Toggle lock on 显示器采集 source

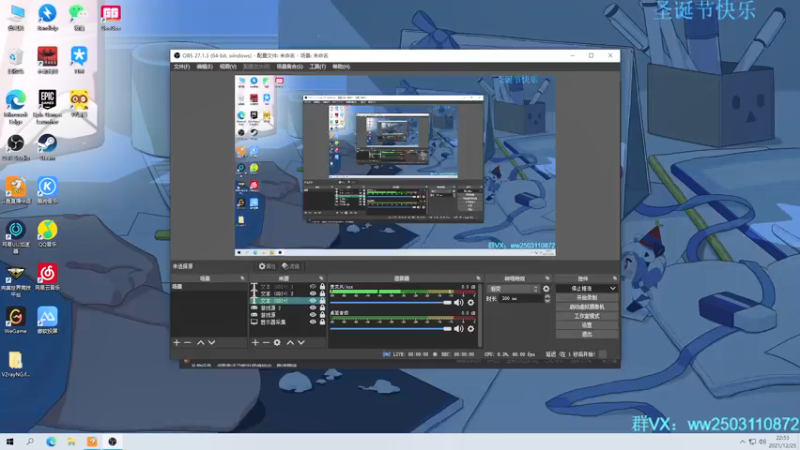322,322
